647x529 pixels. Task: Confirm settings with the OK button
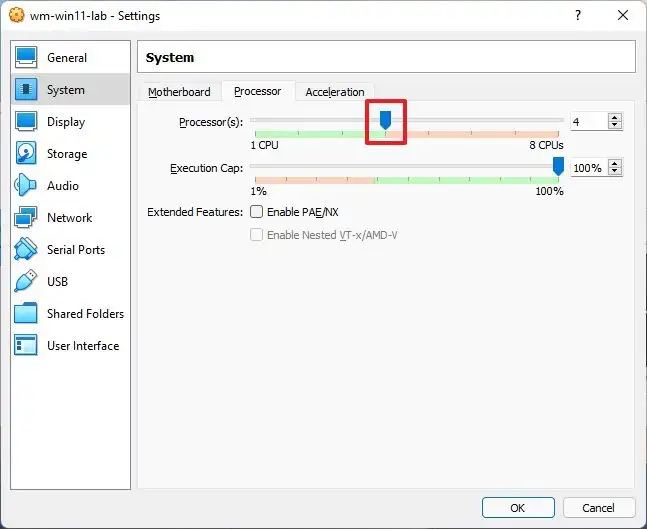click(x=518, y=508)
